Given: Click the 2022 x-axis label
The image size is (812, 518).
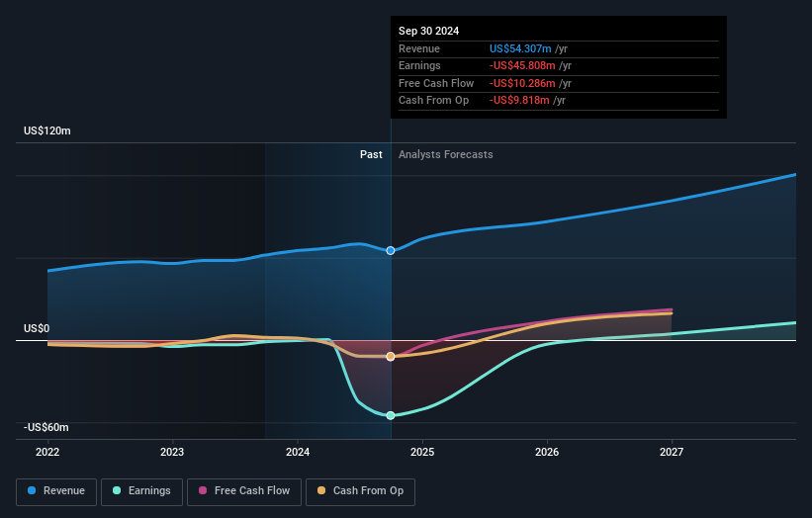Looking at the screenshot, I should pos(47,452).
